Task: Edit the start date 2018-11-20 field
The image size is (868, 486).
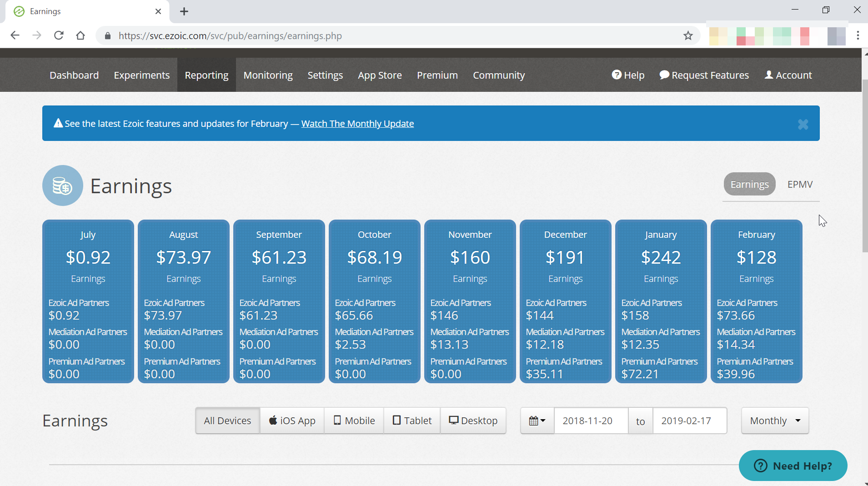Action: pyautogui.click(x=591, y=421)
